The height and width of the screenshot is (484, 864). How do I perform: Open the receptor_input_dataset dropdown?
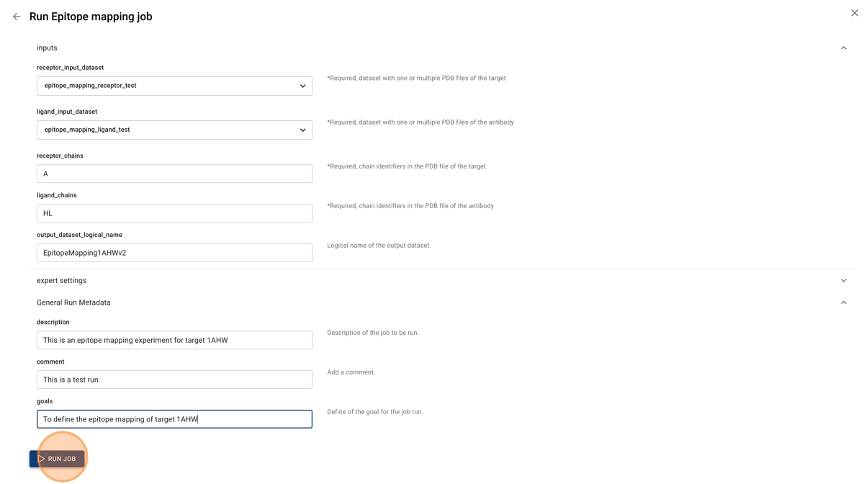(x=173, y=86)
